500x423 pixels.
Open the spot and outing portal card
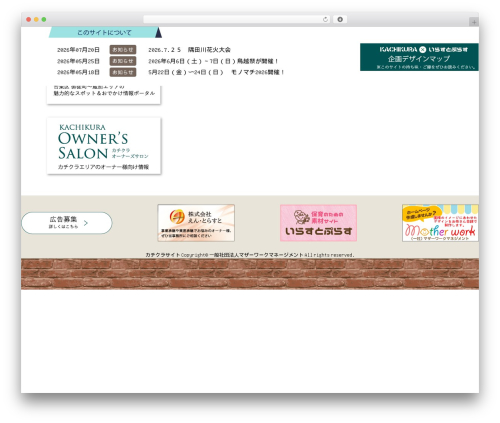coord(104,95)
